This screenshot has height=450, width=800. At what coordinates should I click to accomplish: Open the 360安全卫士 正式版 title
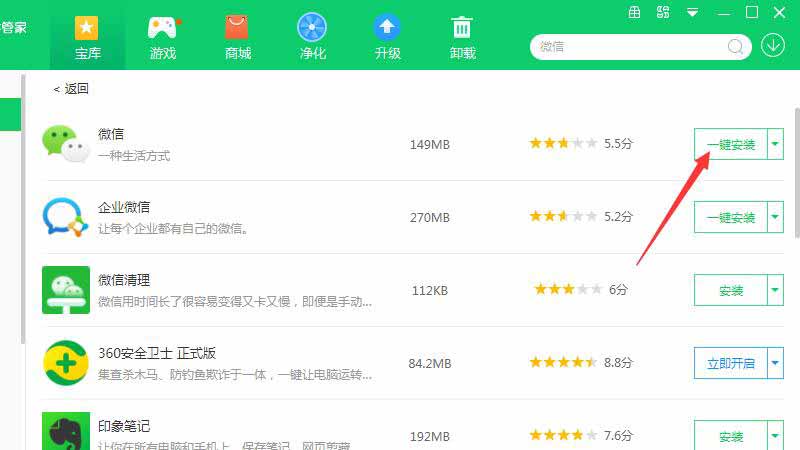pyautogui.click(x=157, y=353)
